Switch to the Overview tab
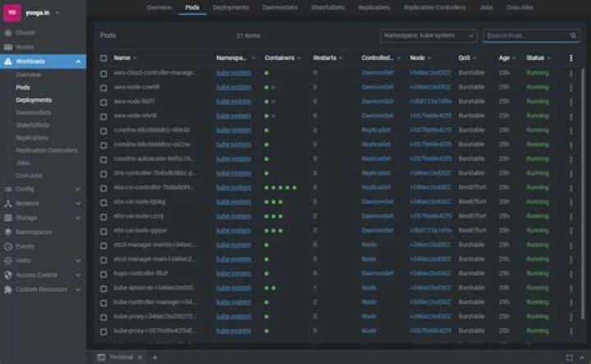591x364 pixels. [x=158, y=7]
